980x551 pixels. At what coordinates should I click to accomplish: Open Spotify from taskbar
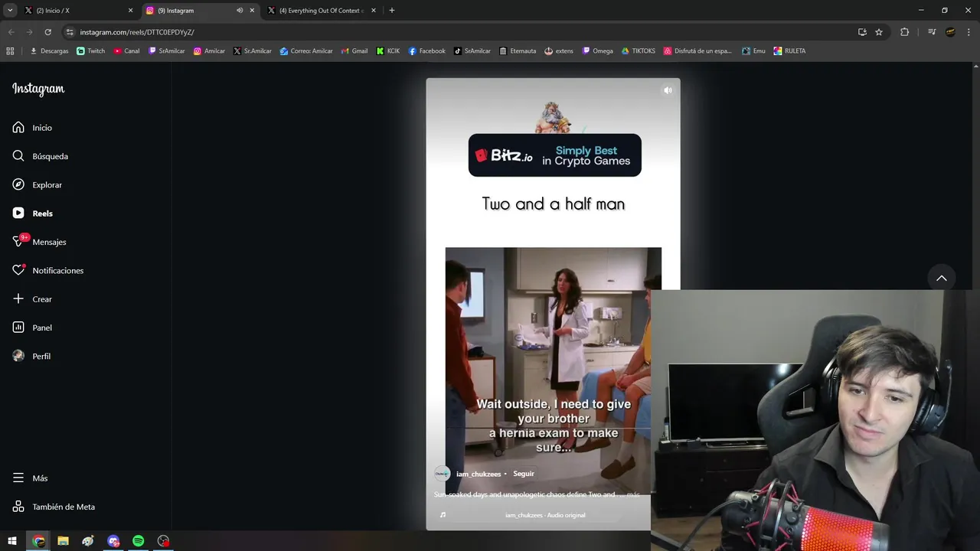point(139,541)
